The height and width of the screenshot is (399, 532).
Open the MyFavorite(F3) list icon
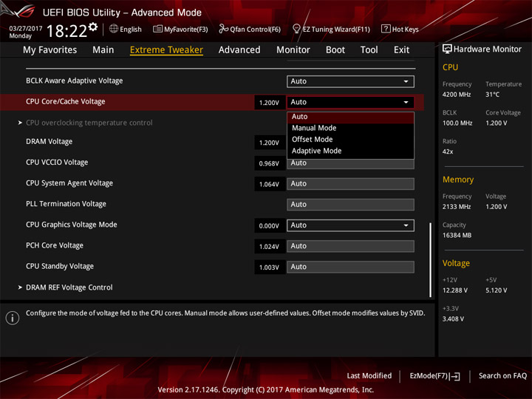[x=157, y=29]
